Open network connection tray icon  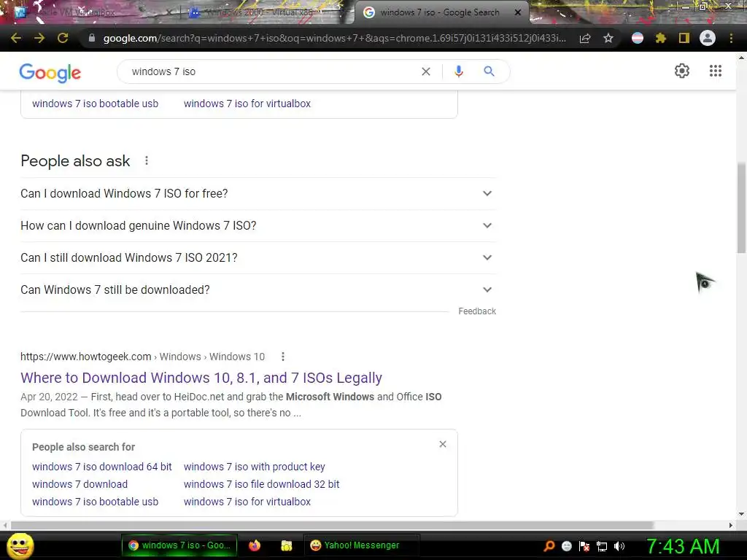(x=602, y=546)
